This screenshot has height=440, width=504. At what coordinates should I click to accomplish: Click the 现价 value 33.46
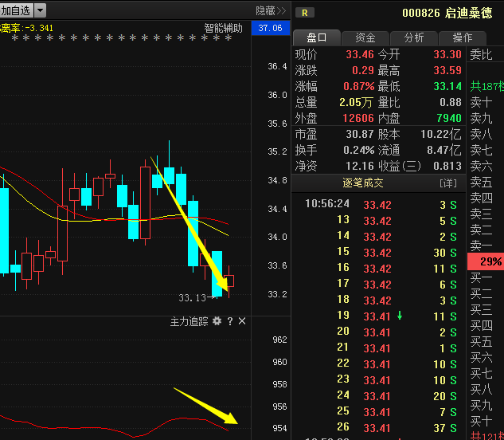click(x=360, y=54)
